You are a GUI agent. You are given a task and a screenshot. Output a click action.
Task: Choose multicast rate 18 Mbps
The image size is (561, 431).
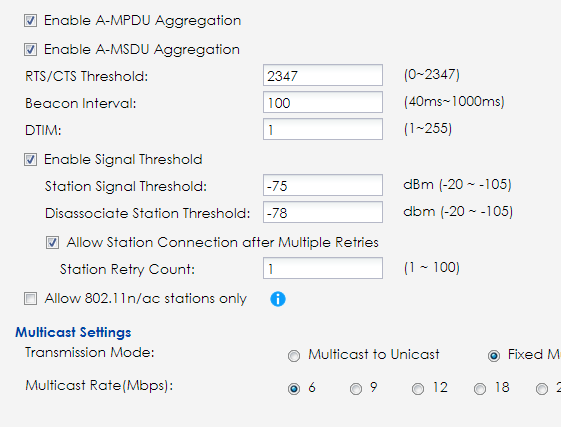[x=480, y=389]
